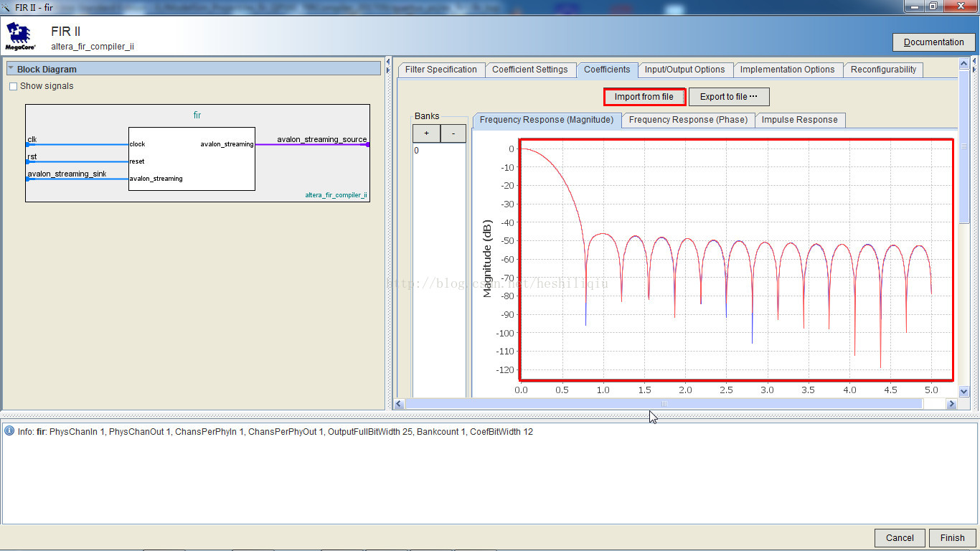Click the MegaCore logo icon
This screenshot has width=980, height=551.
[20, 35]
